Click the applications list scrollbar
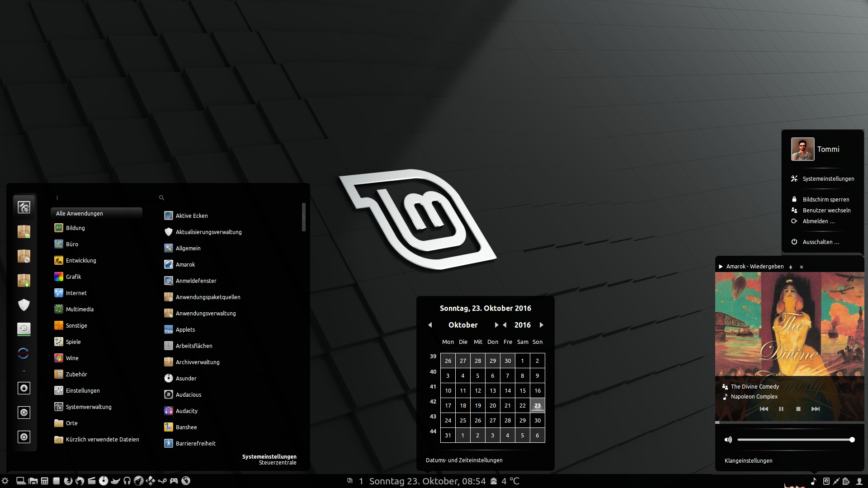This screenshot has height=488, width=868. 303,217
